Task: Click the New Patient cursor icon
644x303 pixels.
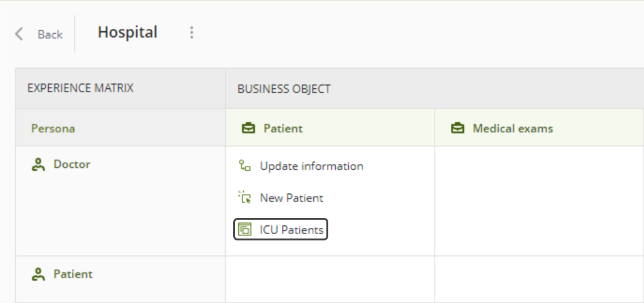Action: (x=245, y=197)
